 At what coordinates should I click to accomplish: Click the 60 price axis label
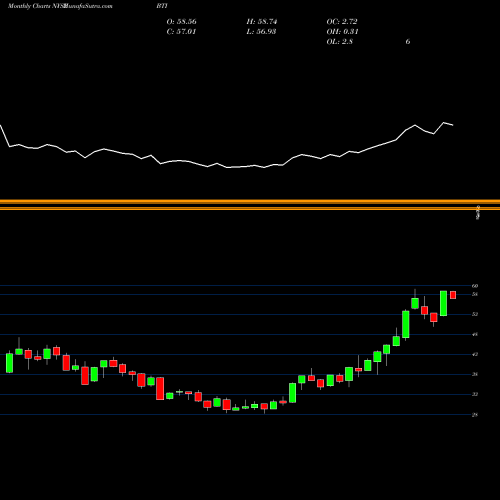point(475,286)
